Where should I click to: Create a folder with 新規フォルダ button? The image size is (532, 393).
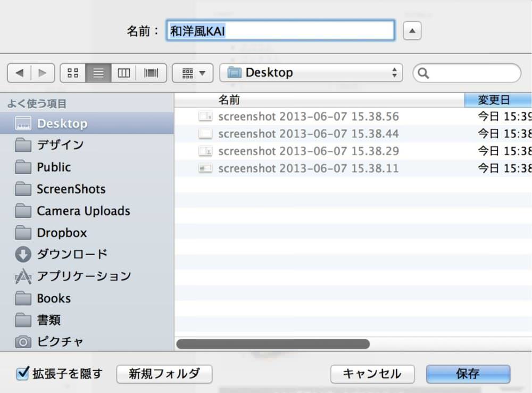point(164,374)
